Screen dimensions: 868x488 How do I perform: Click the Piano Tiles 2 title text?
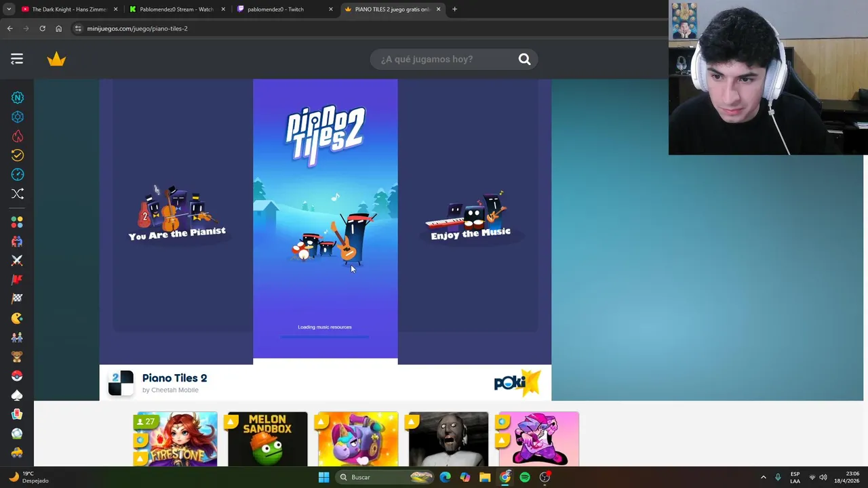point(174,378)
